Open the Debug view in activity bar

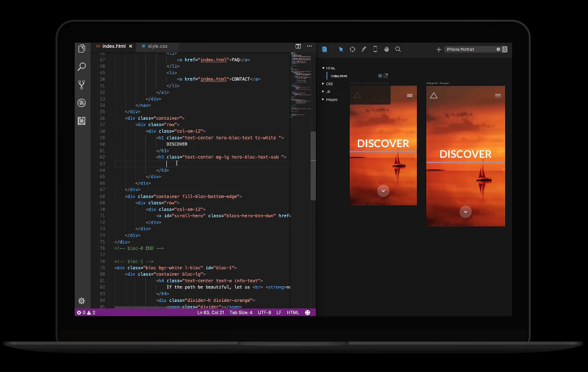(x=82, y=103)
